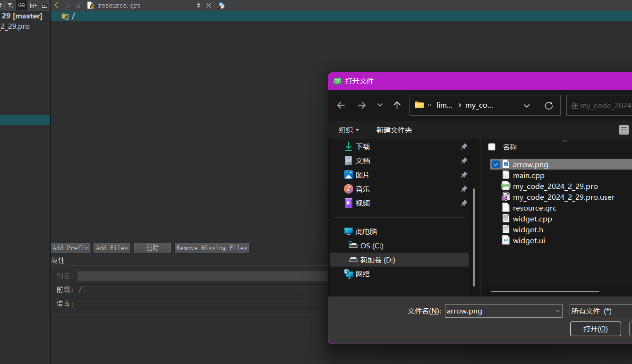Viewport: 632px width, 364px height.
Task: Open the 文件名 combo box dropdown
Action: (557, 311)
